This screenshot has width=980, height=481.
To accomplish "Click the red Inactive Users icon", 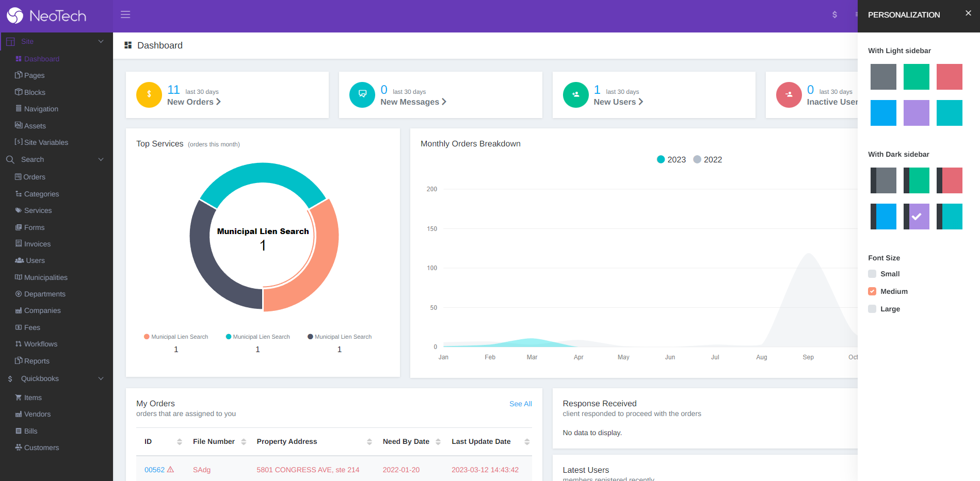I will tap(789, 94).
